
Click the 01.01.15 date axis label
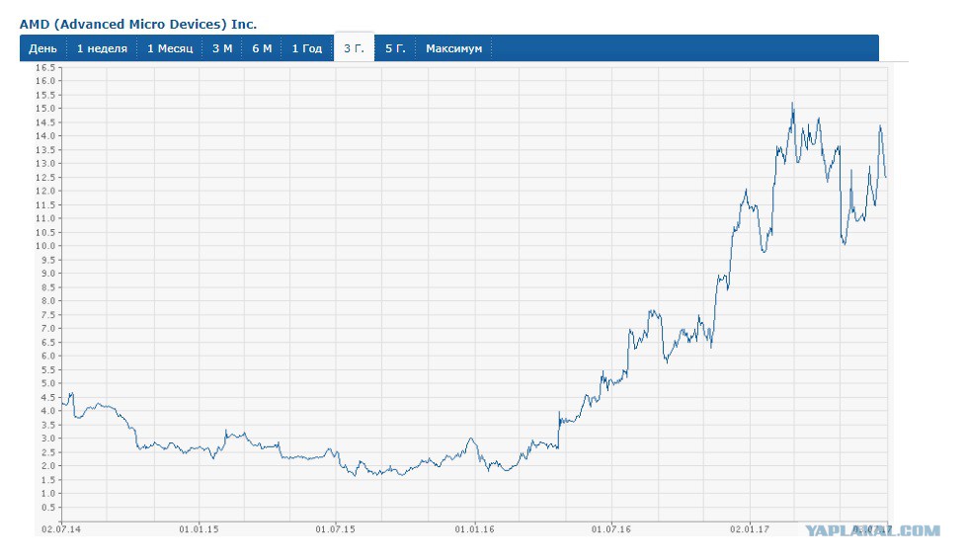199,529
